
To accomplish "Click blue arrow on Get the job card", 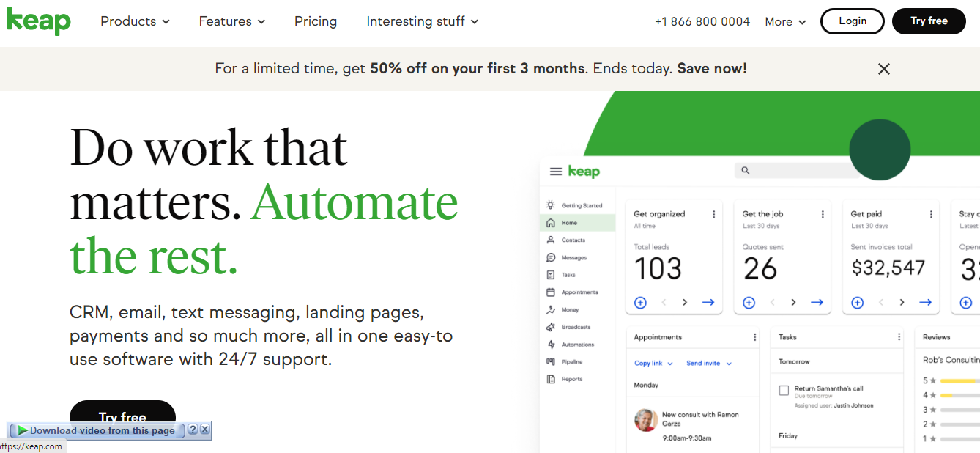I will (817, 302).
